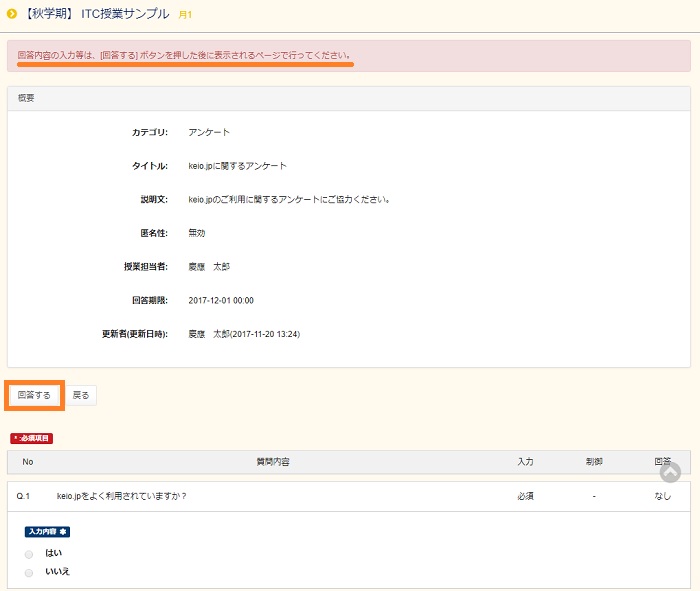Click the 入力 column header
The width and height of the screenshot is (700, 591).
pos(525,462)
